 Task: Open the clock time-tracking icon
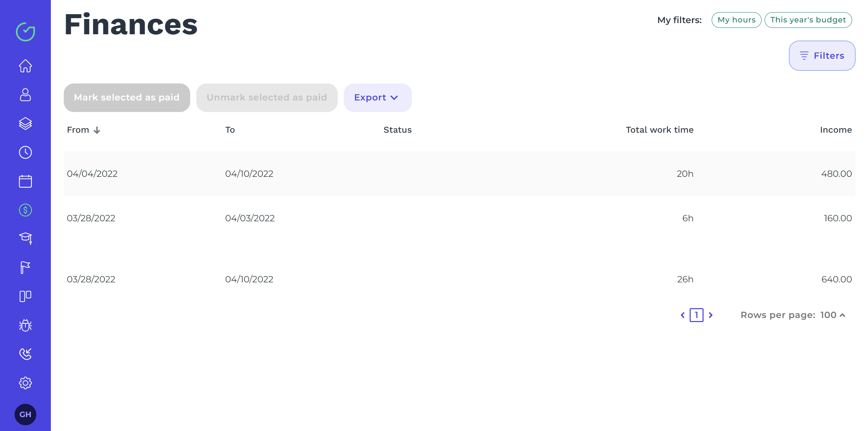pyautogui.click(x=25, y=152)
